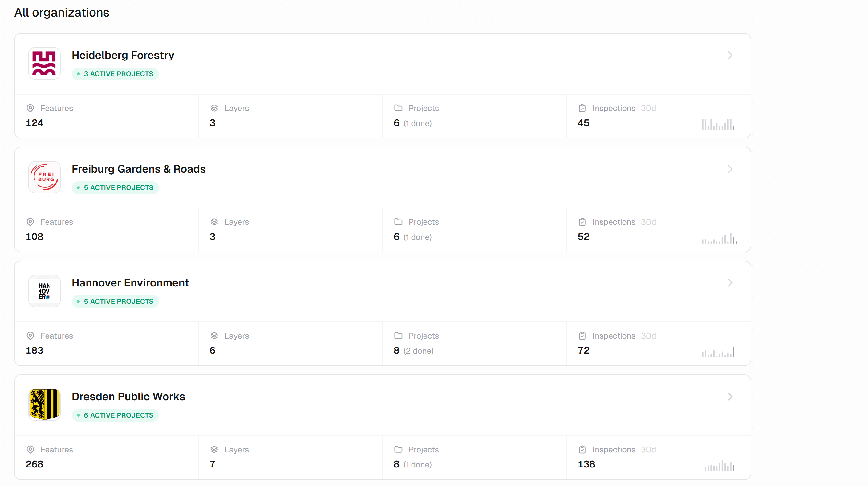Click Inspections clipboard icon in Dresden card
The height and width of the screenshot is (486, 868).
[x=582, y=449]
